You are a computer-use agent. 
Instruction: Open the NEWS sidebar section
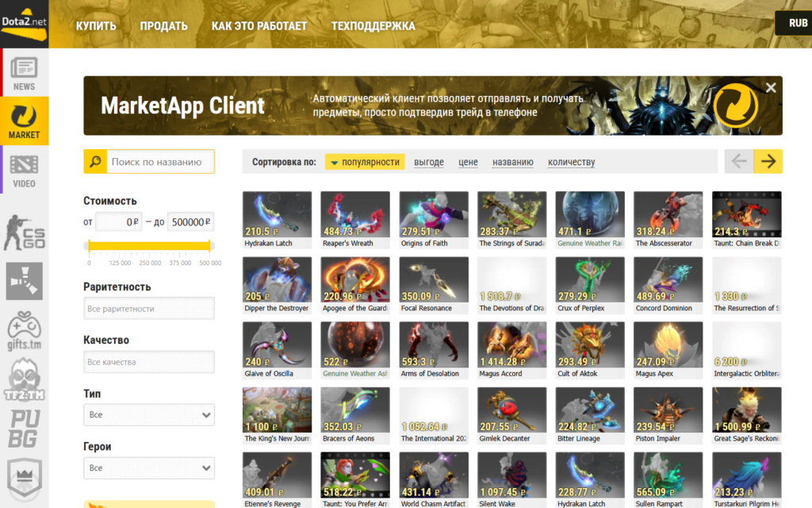pos(25,73)
